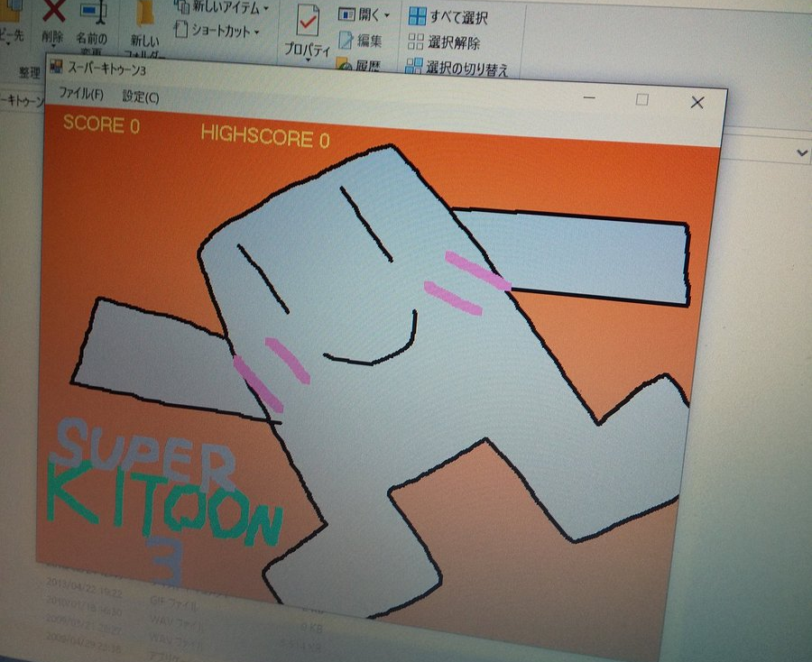Click Select all (すべて選択) in Explorer ribbon
812x662 pixels.
click(448, 17)
